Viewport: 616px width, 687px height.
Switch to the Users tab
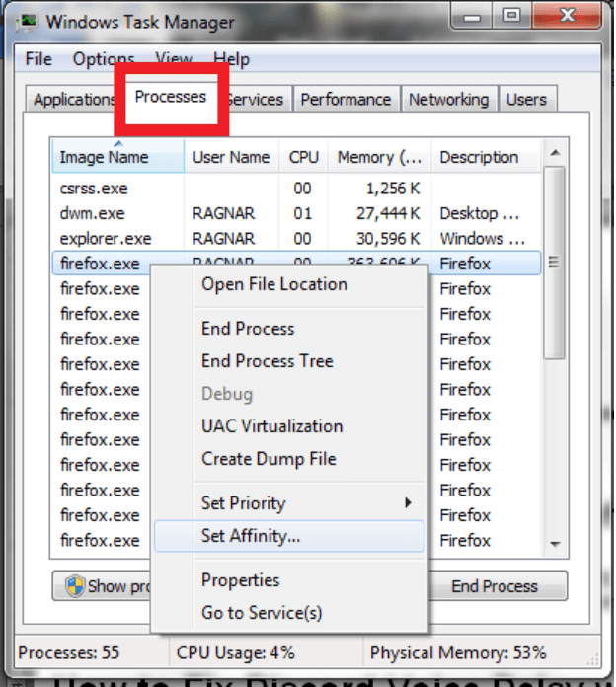526,100
